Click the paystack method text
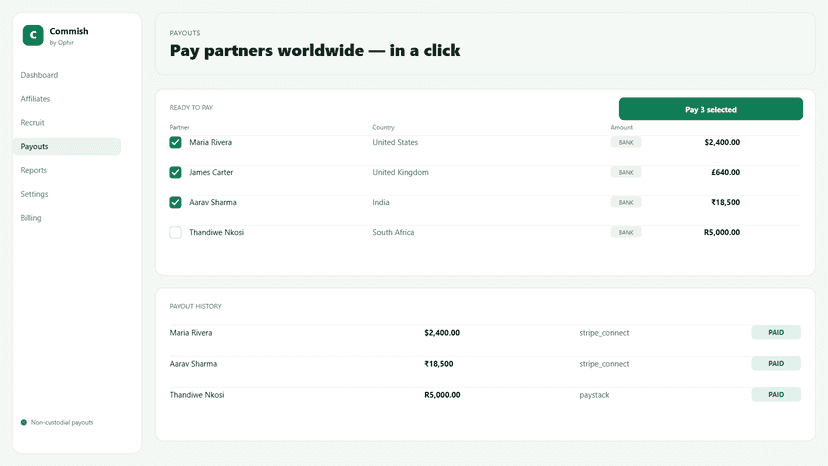The height and width of the screenshot is (466, 828). [x=594, y=395]
